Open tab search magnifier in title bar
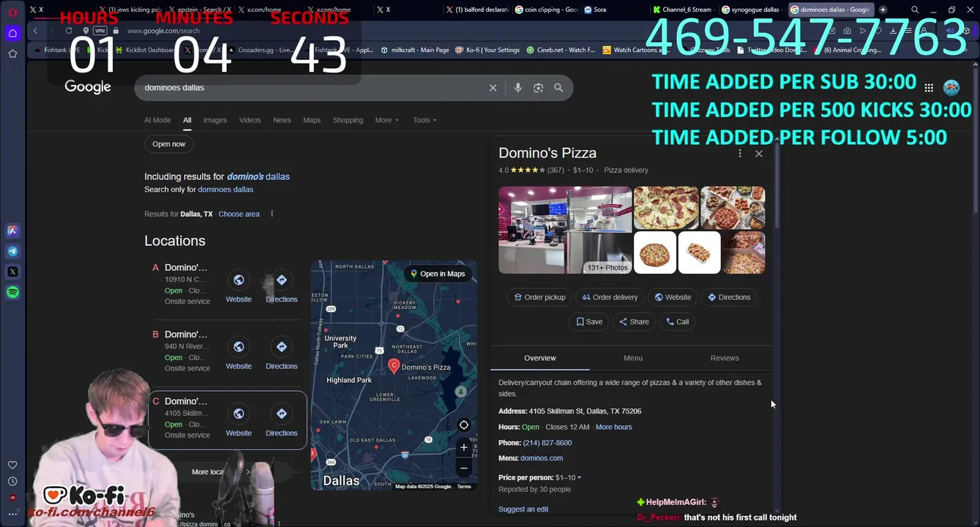This screenshot has width=980, height=527. pyautogui.click(x=915, y=10)
